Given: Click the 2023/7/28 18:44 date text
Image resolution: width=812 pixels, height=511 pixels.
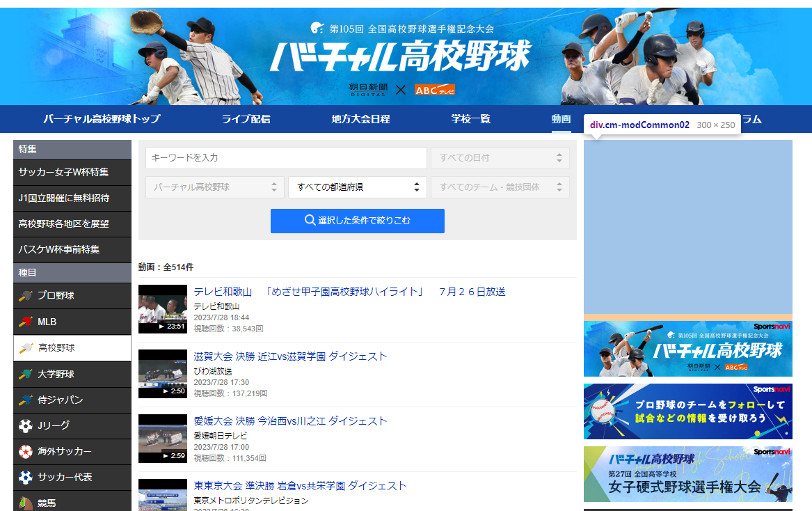Looking at the screenshot, I should tap(221, 317).
